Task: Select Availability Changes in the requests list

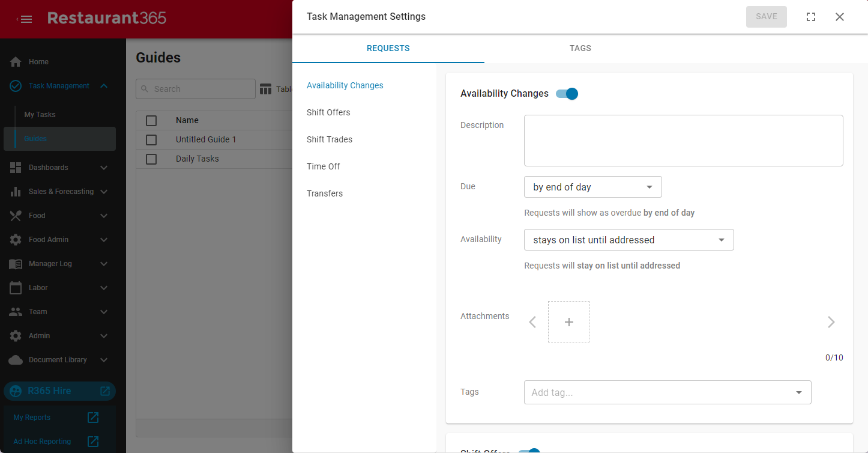Action: pos(345,86)
